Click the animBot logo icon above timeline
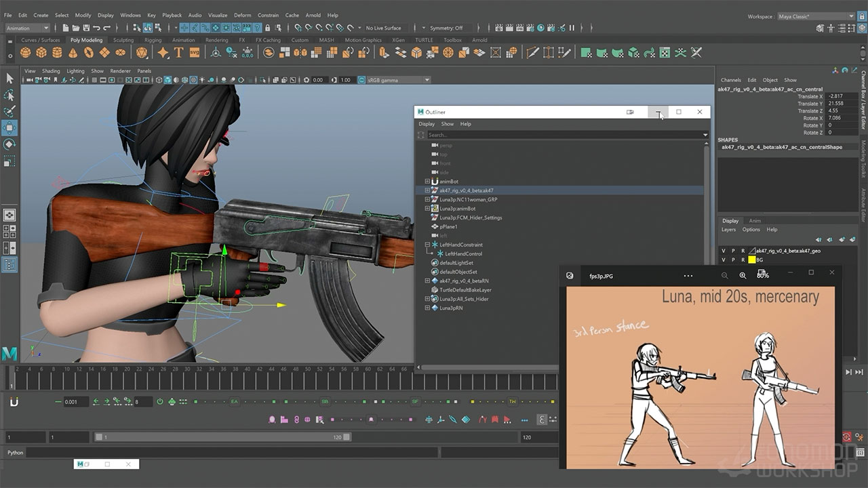The height and width of the screenshot is (488, 868). 14,402
